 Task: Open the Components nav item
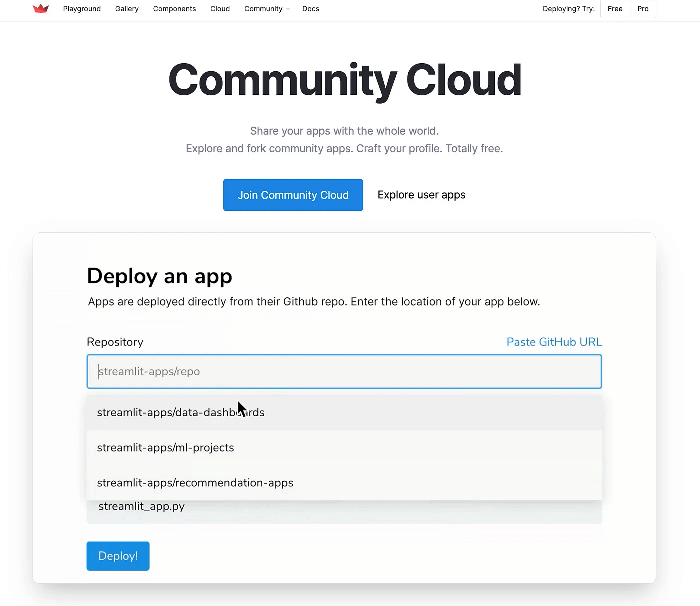[x=174, y=9]
